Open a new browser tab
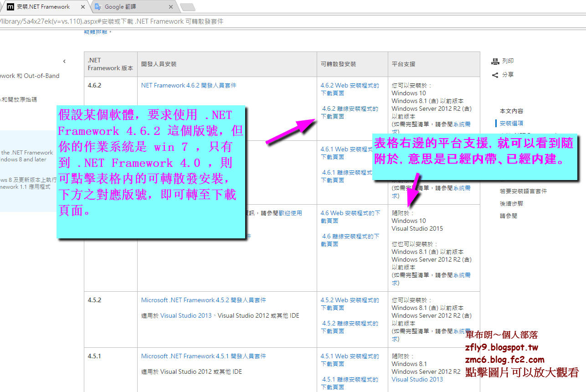The image size is (586, 392). click(x=187, y=7)
